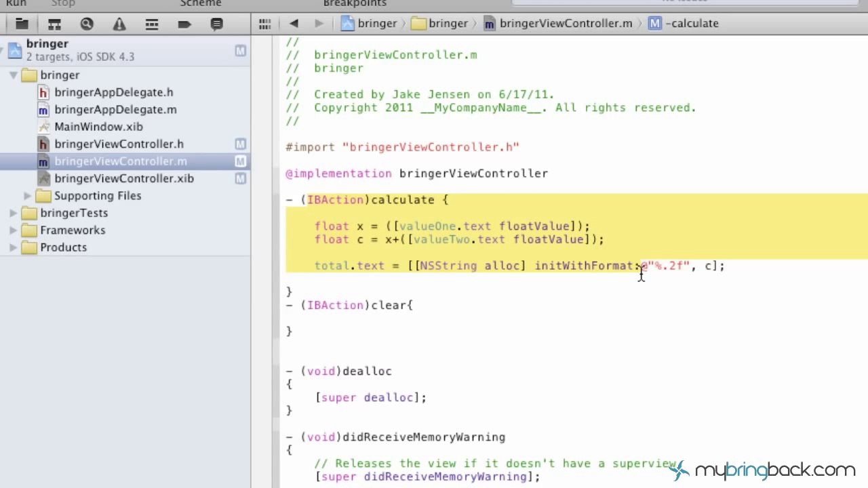Select the bringerTests group
The image size is (868, 488).
[x=73, y=213]
